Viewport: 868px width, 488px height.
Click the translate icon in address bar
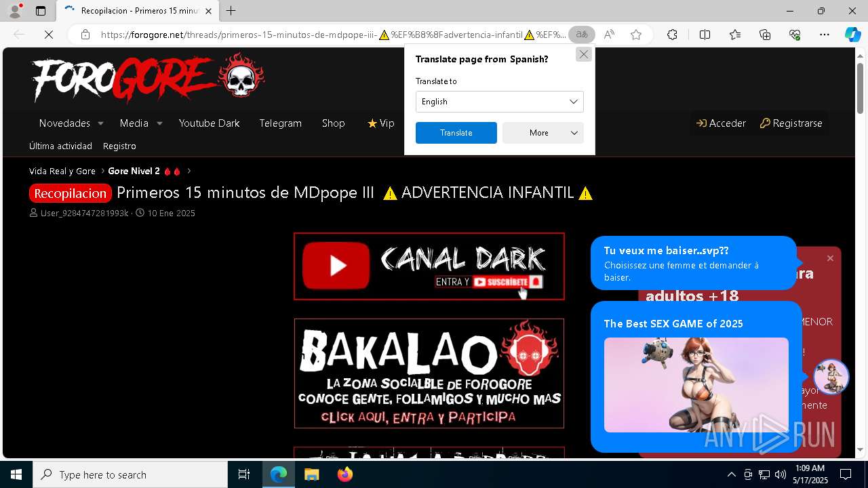pos(582,35)
